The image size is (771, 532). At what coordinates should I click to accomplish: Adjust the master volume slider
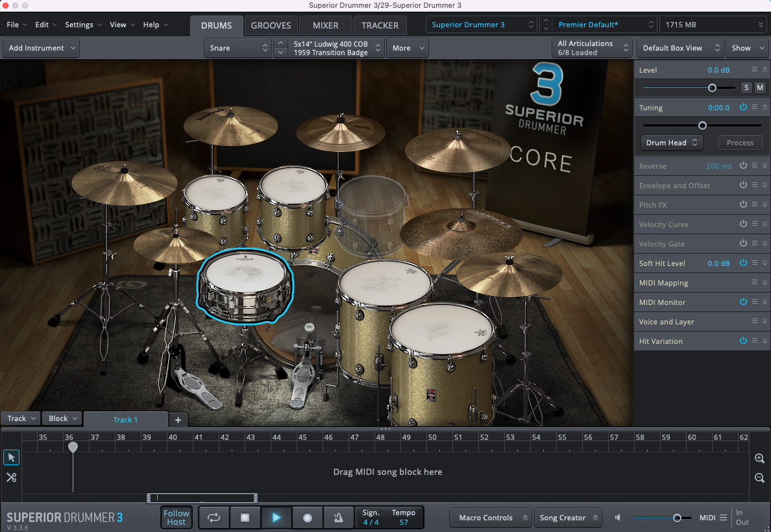(x=677, y=518)
